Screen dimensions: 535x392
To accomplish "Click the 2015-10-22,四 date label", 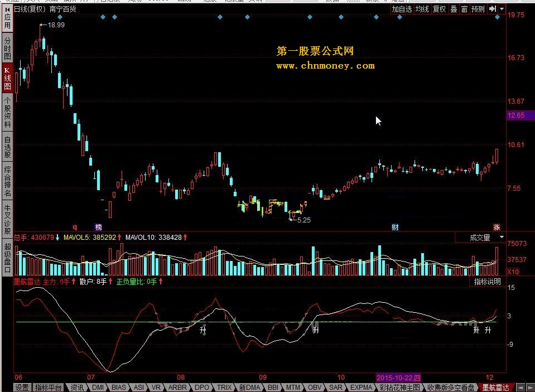I will tap(398, 378).
